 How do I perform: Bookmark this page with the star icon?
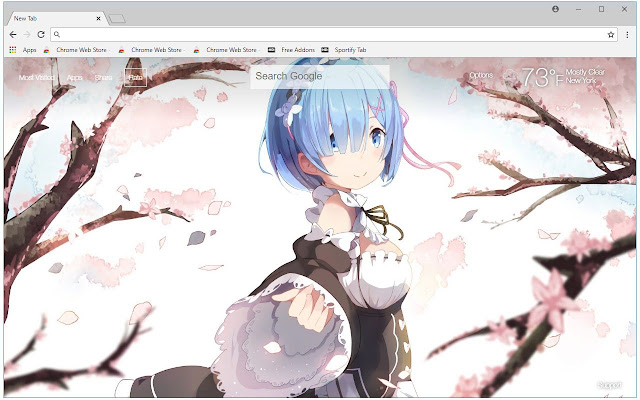pyautogui.click(x=611, y=35)
